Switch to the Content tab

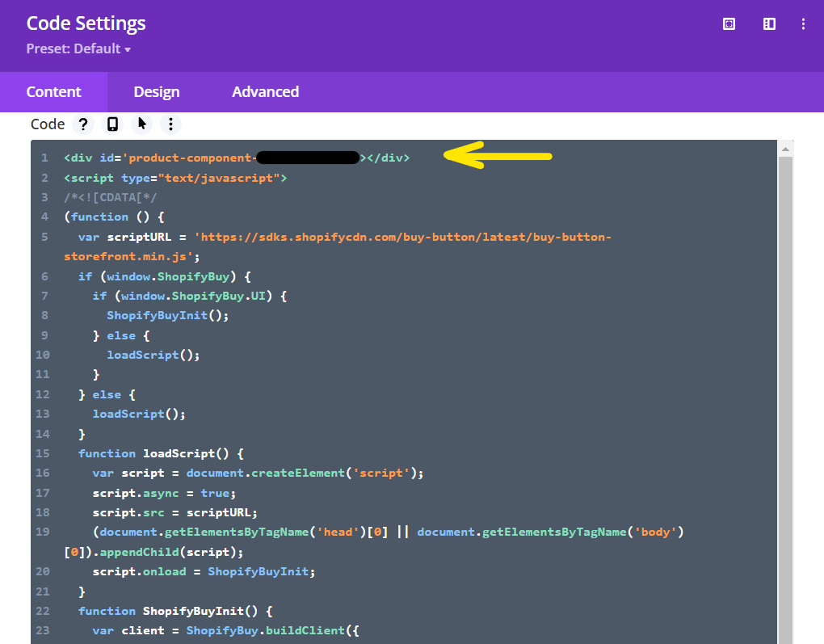pos(53,92)
